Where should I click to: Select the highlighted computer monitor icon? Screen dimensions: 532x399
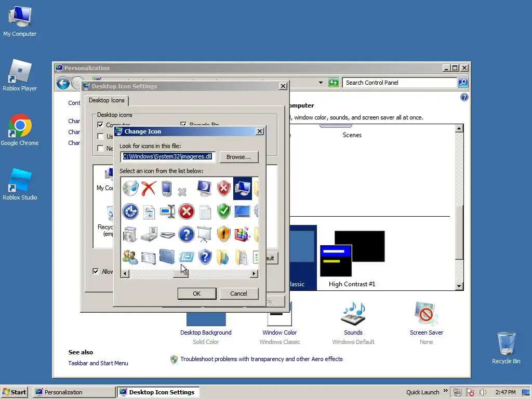243,188
